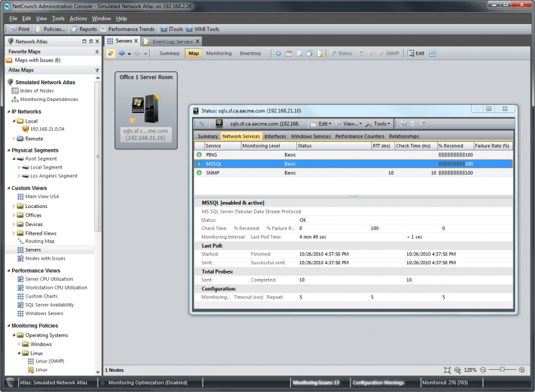Open the View... dropdown in status window
535x392 pixels.
pos(348,124)
